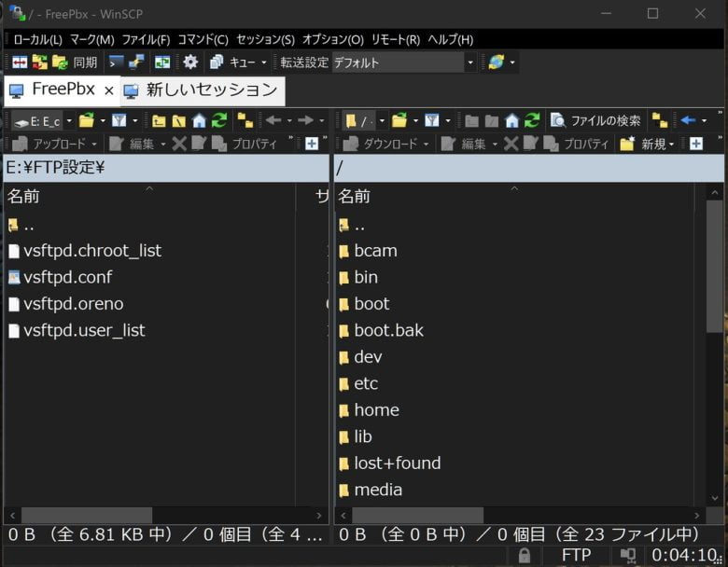Click the remote panel filter icon
The height and width of the screenshot is (567, 728).
tap(432, 120)
